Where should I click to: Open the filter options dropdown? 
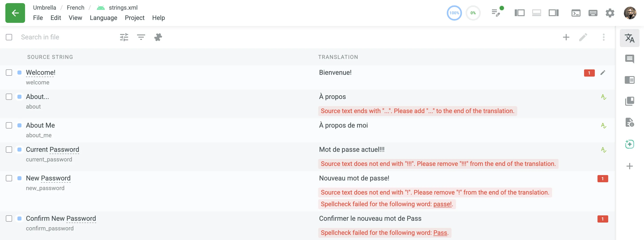pos(141,37)
